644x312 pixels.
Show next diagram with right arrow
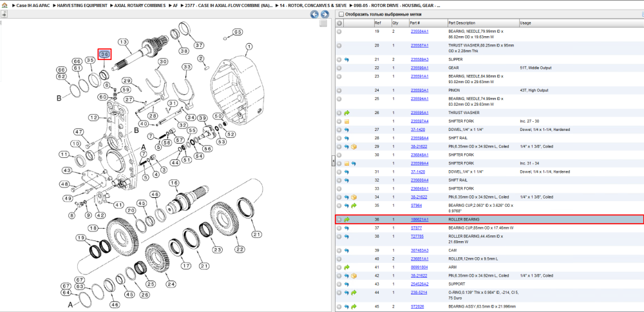[325, 14]
